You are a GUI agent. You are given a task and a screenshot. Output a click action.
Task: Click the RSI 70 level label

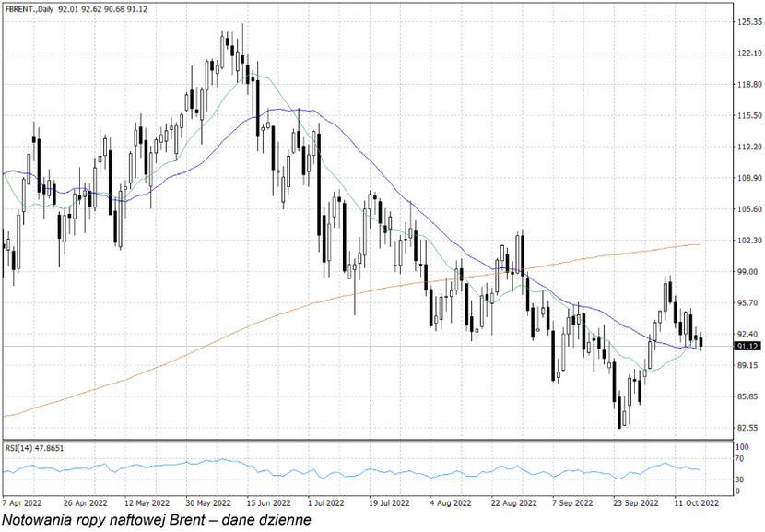pos(739,457)
